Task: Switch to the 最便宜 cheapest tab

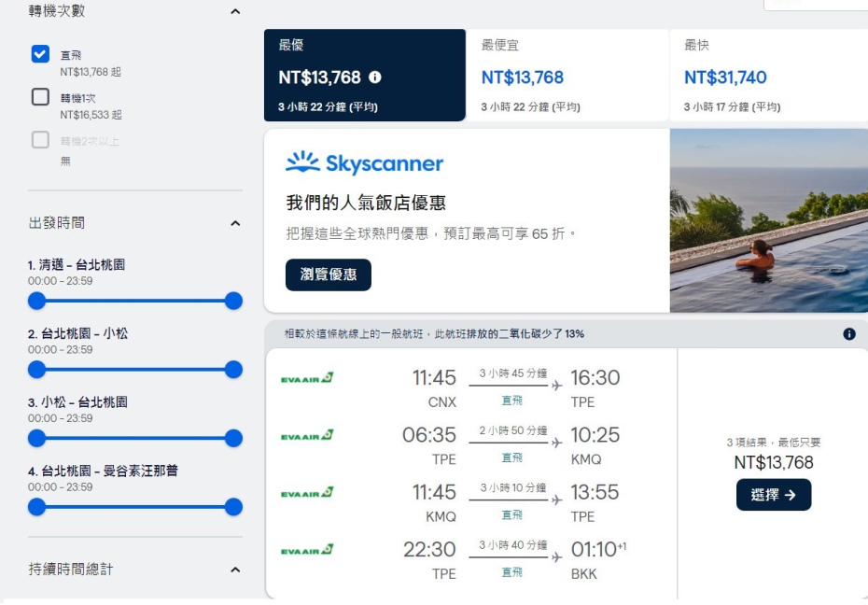Action: pos(567,76)
